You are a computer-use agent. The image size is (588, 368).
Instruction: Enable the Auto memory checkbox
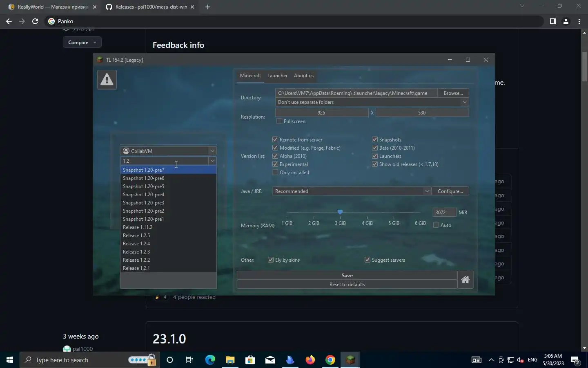pyautogui.click(x=436, y=225)
